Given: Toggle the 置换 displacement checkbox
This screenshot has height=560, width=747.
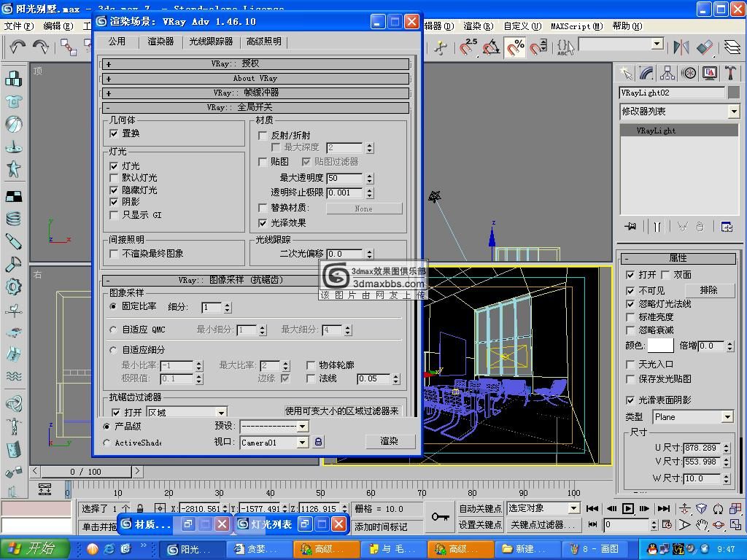Looking at the screenshot, I should (114, 133).
